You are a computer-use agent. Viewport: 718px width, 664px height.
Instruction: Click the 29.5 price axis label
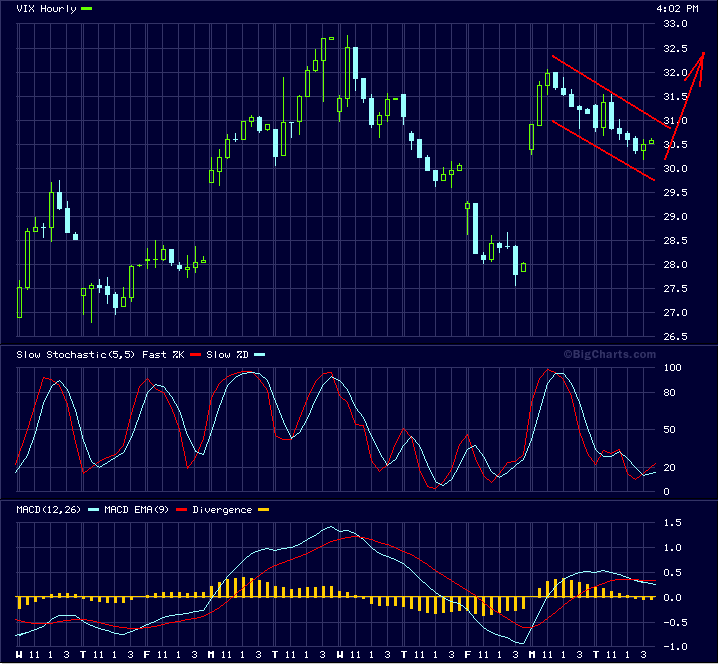[x=675, y=192]
